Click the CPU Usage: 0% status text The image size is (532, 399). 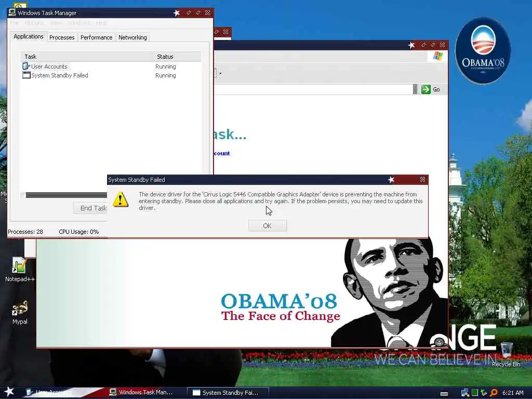tap(79, 232)
